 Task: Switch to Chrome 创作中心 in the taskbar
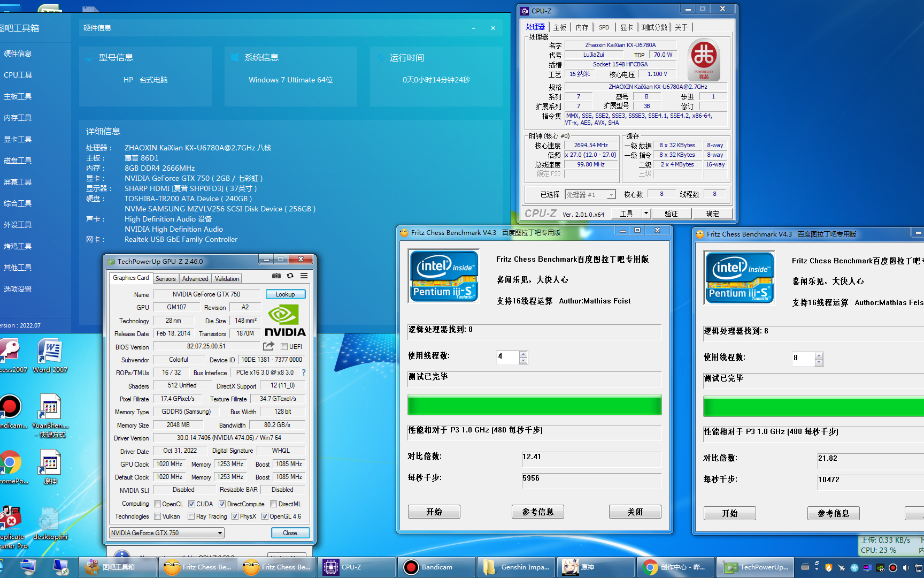coord(675,567)
